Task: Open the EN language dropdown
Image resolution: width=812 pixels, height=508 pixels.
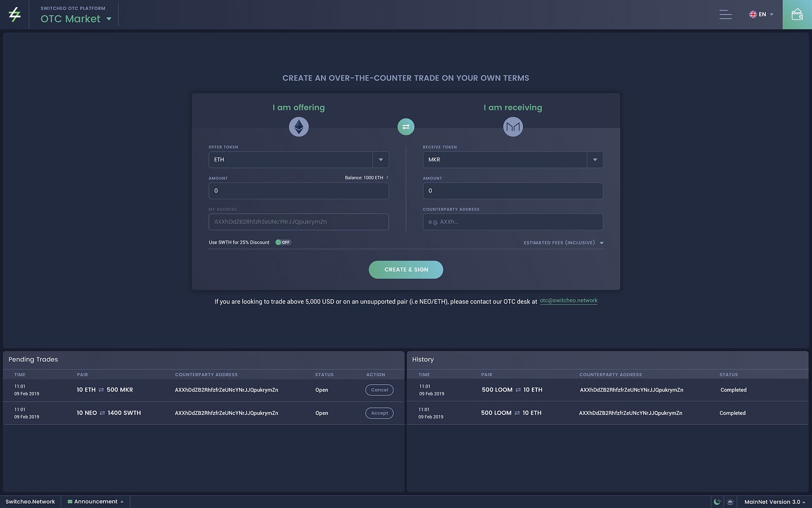Action: pyautogui.click(x=771, y=15)
